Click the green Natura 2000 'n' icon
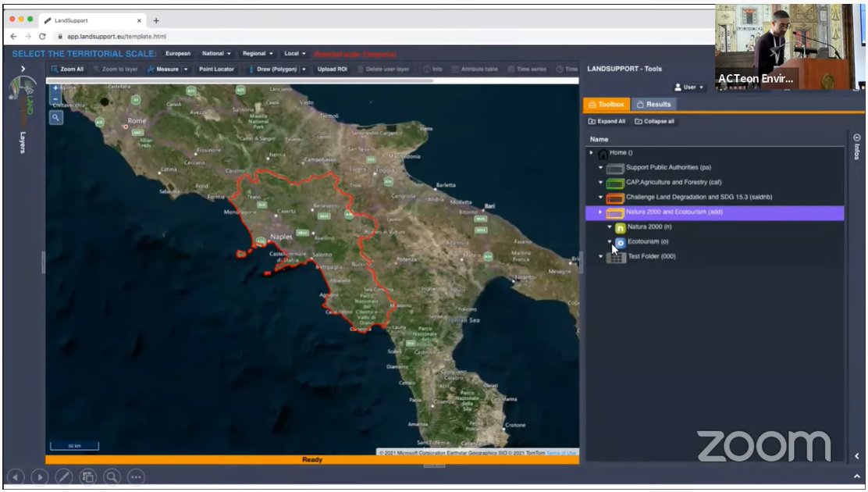The image size is (868, 492). tap(620, 228)
